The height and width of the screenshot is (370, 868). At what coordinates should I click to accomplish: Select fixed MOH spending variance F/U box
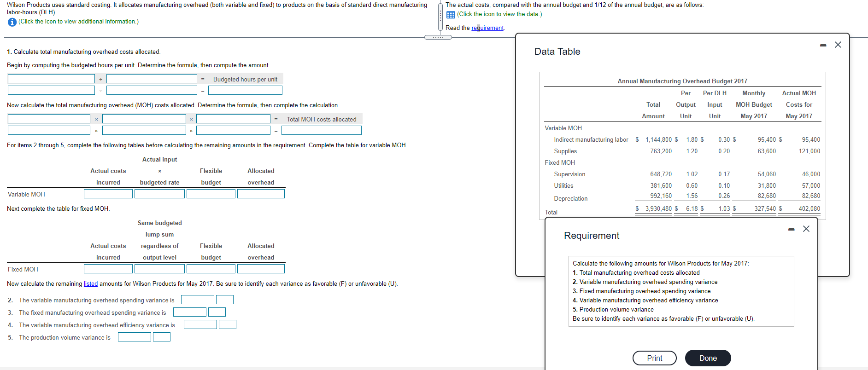pyautogui.click(x=217, y=312)
